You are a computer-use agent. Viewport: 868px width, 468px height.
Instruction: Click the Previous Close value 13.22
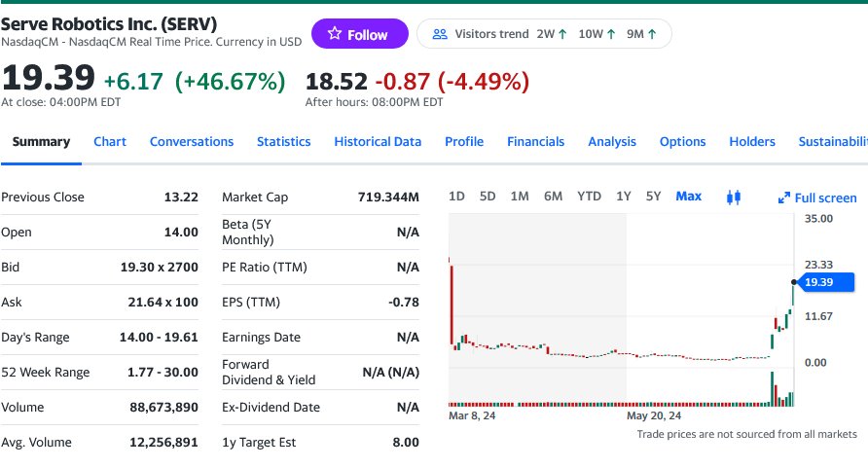point(181,197)
